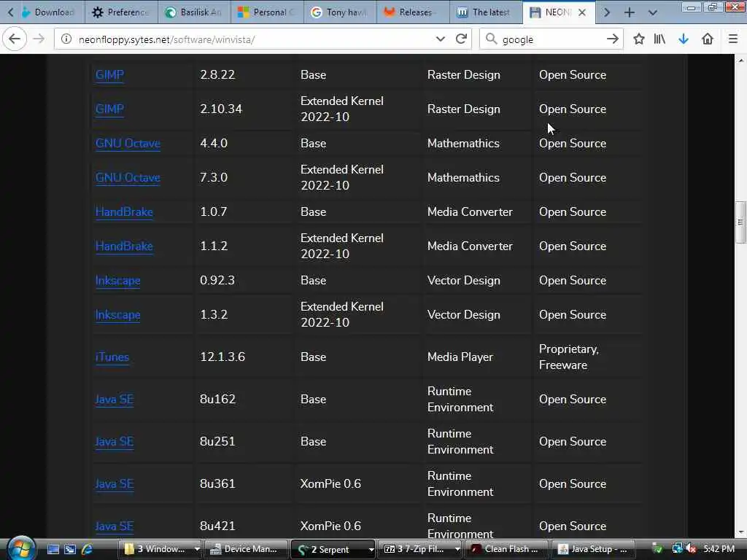Open the GNU Octave 4.4.0 link
This screenshot has height=560, width=747.
click(128, 144)
